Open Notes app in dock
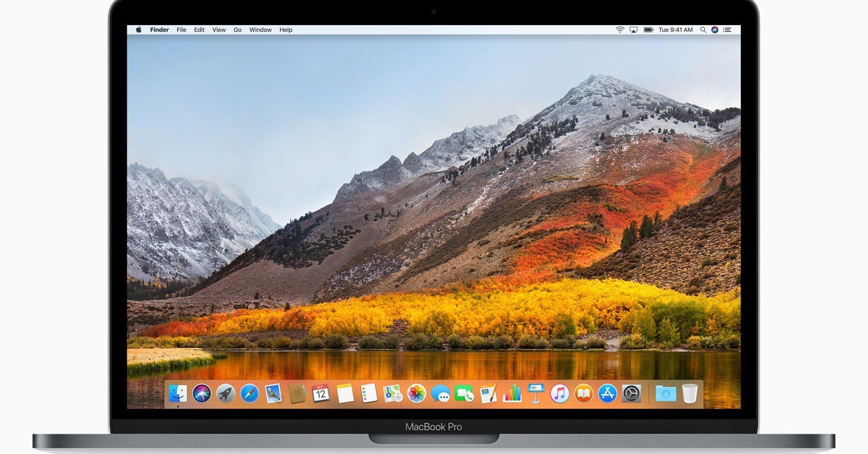Image resolution: width=868 pixels, height=454 pixels. (x=345, y=393)
